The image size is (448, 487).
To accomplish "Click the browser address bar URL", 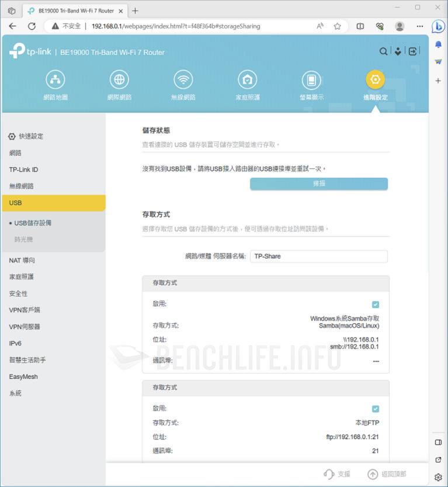I will pos(176,26).
